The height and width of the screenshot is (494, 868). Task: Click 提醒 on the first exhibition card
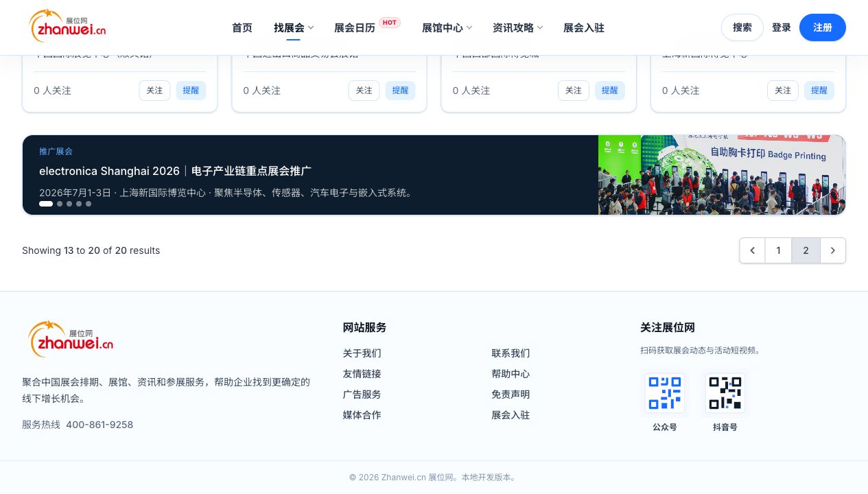pos(191,91)
